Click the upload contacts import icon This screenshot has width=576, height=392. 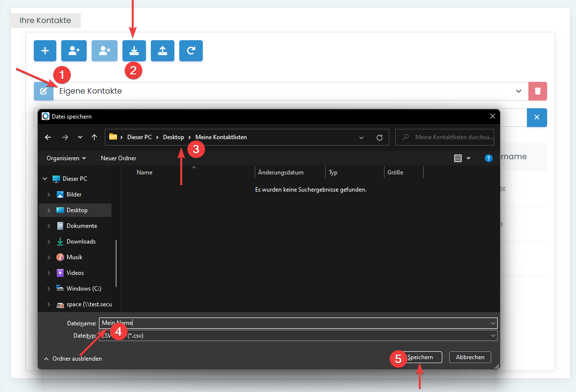(x=163, y=51)
